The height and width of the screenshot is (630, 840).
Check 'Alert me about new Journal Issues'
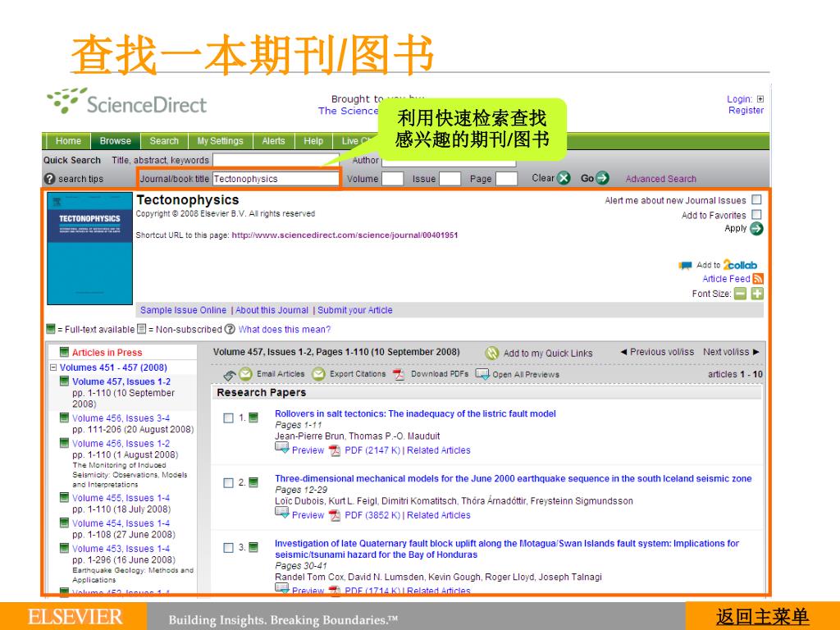pos(756,200)
